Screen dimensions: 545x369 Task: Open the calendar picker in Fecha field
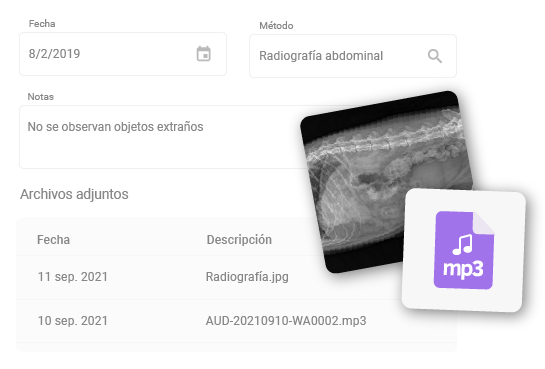point(203,54)
